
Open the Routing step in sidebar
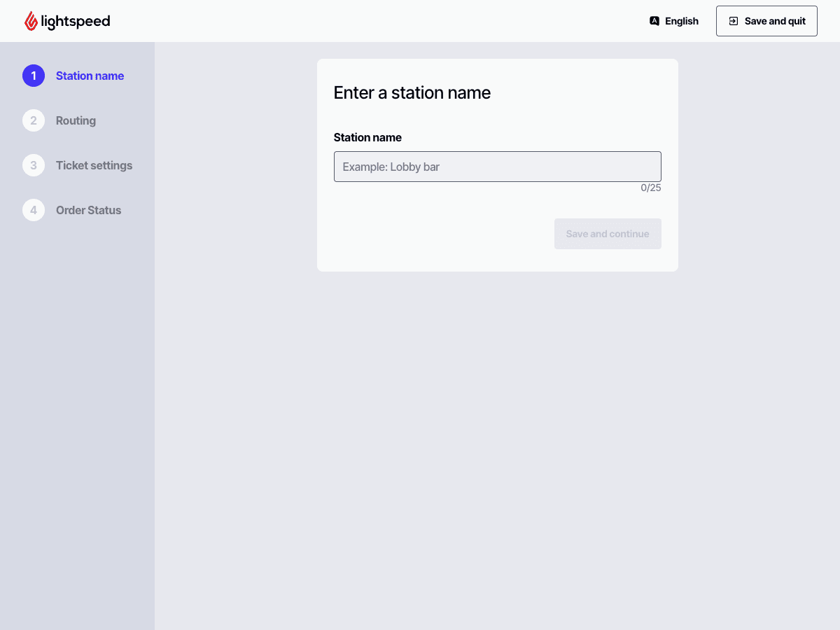pos(76,120)
